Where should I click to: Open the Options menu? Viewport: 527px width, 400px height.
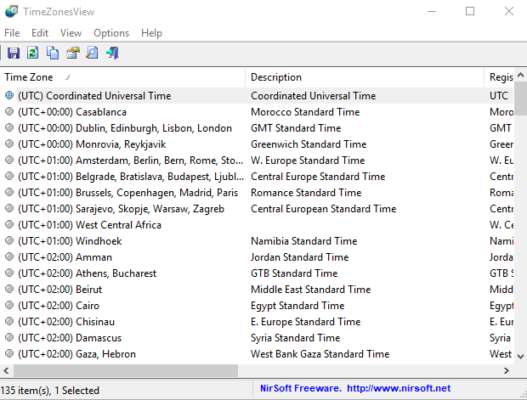[x=111, y=33]
